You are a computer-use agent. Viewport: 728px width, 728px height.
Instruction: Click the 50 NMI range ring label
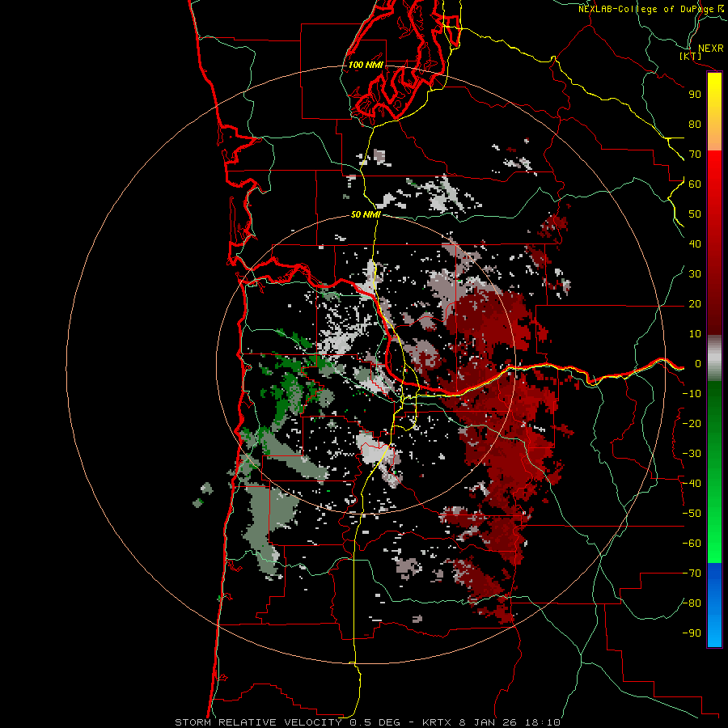pyautogui.click(x=366, y=214)
